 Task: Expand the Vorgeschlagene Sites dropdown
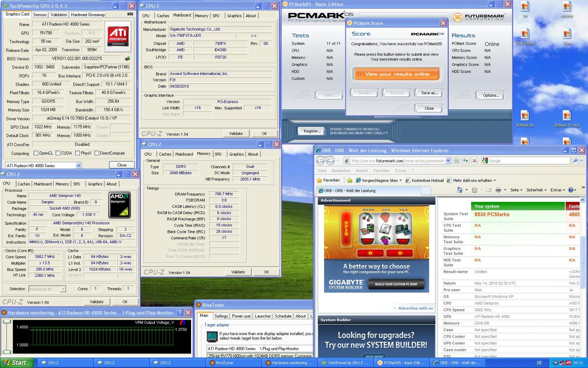pyautogui.click(x=401, y=180)
